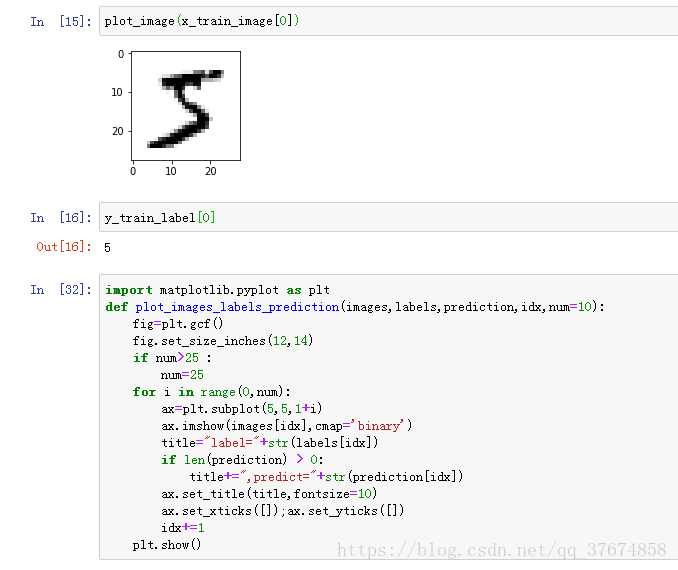
Task: Click the In [16] cell prompt
Action: click(x=61, y=218)
